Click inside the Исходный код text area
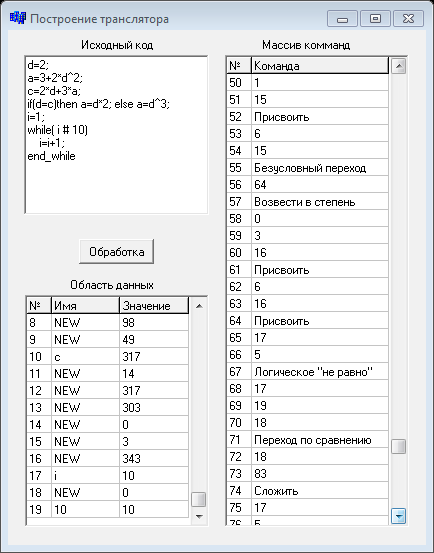This screenshot has width=434, height=553. click(x=116, y=134)
